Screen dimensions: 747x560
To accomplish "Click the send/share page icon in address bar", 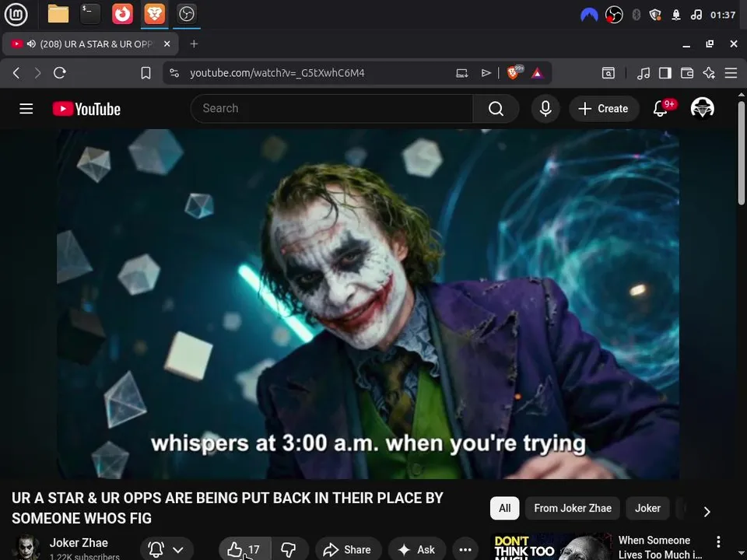I will tap(486, 73).
